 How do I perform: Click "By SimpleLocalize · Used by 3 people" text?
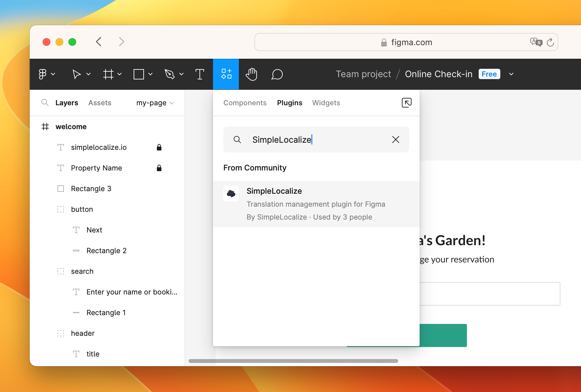coord(309,217)
